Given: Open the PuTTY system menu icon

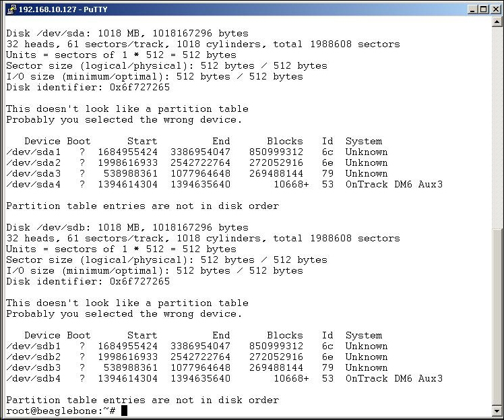Looking at the screenshot, I should (11, 9).
